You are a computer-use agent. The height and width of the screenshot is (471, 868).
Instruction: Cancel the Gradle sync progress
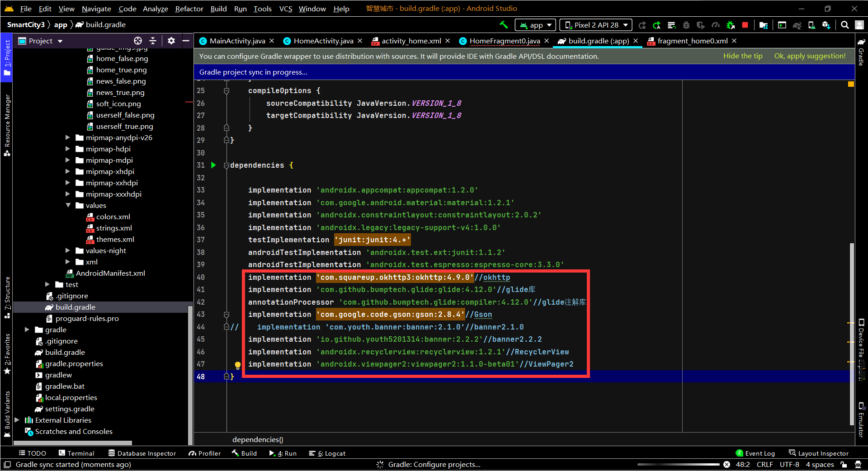[x=726, y=464]
